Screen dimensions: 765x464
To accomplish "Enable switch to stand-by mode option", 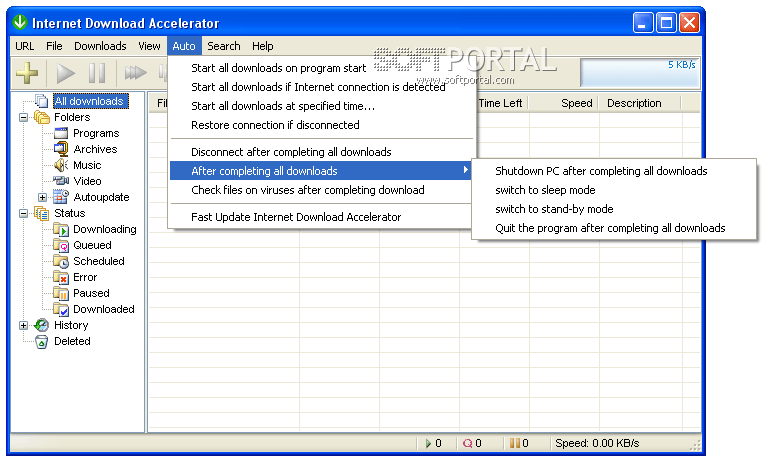I will [x=614, y=209].
